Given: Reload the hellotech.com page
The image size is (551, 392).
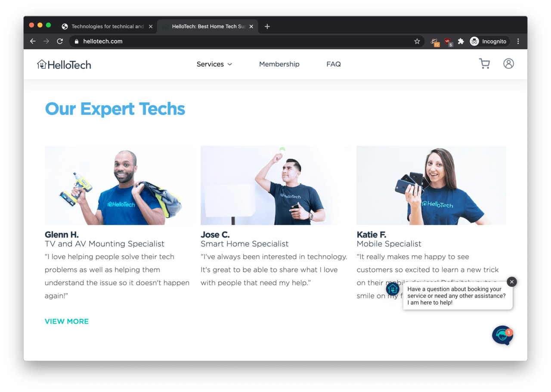Looking at the screenshot, I should 60,41.
